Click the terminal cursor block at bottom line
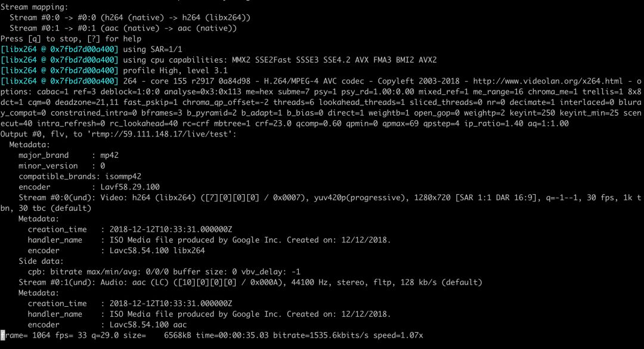The image size is (644, 349). [3, 336]
